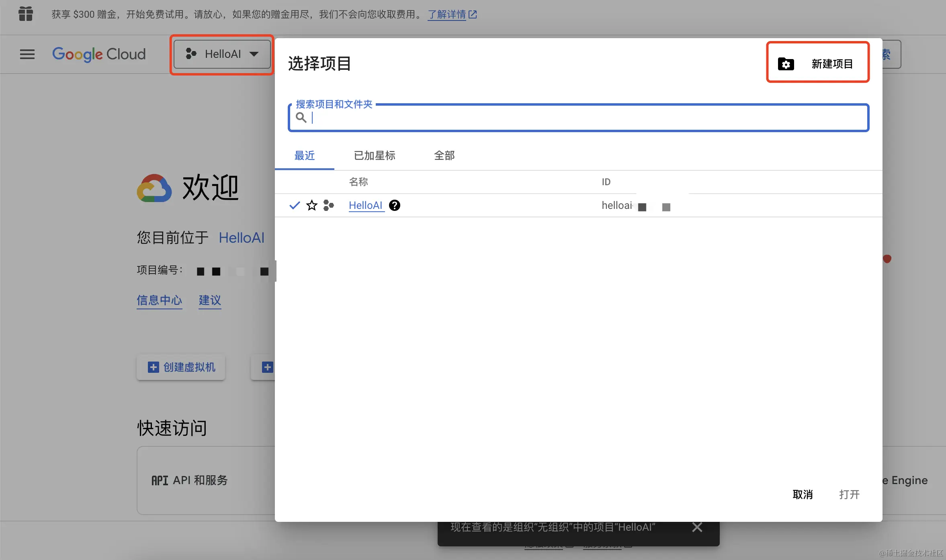Switch to the 已加星标 tab
Viewport: 946px width, 560px height.
[x=374, y=155]
